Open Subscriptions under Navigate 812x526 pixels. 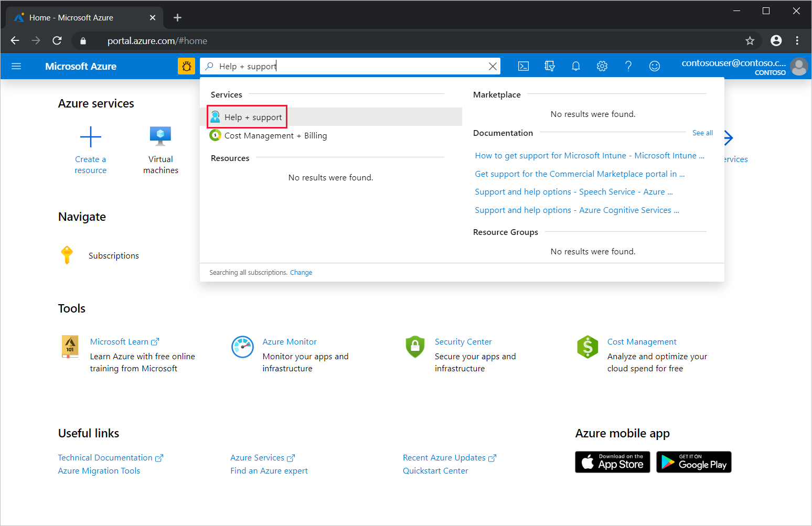tap(113, 256)
